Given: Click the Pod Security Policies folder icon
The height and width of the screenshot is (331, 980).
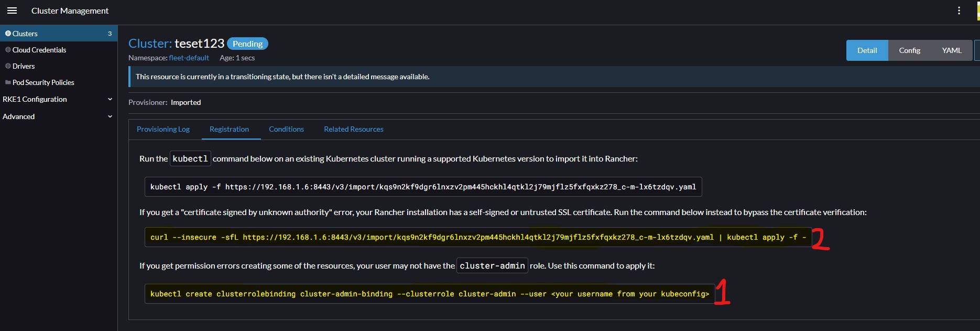Looking at the screenshot, I should tap(8, 82).
